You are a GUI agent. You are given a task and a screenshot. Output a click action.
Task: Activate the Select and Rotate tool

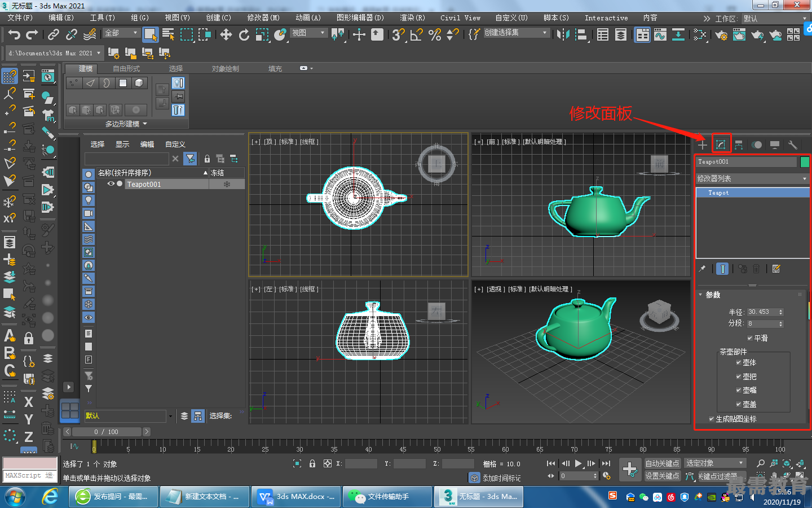[244, 35]
